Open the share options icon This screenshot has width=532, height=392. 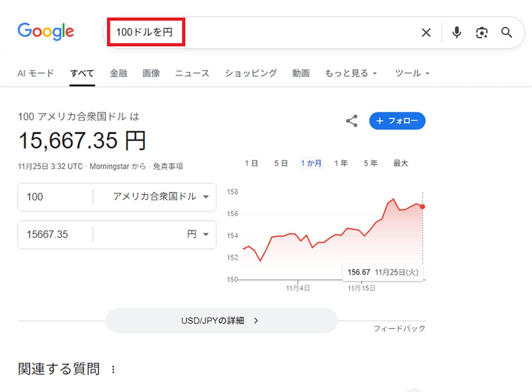(x=352, y=121)
